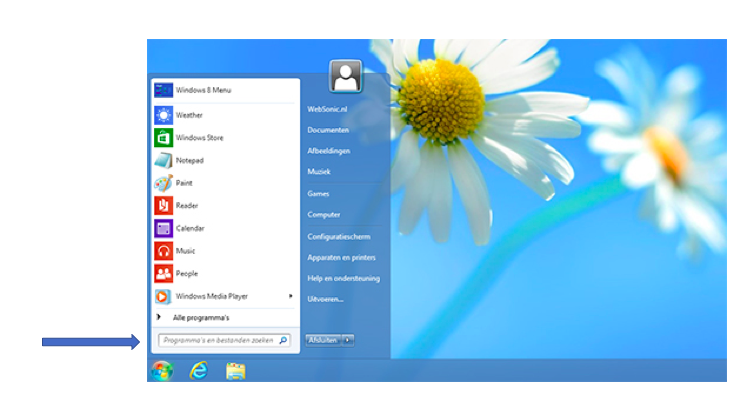Click the Windows 8 Menu text label
Screen dimensions: 743x402
(x=203, y=90)
